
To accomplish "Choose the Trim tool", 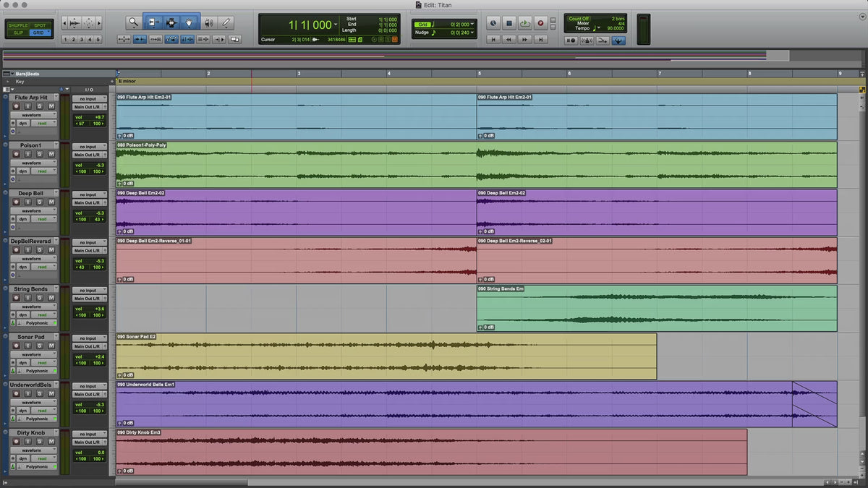I will (153, 22).
